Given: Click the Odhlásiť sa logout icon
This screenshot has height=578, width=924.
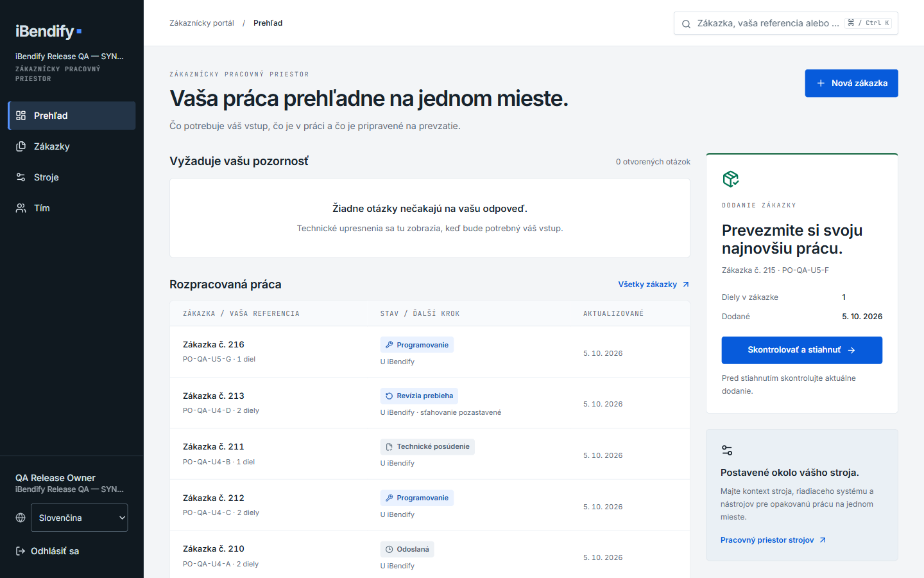Looking at the screenshot, I should click(21, 551).
